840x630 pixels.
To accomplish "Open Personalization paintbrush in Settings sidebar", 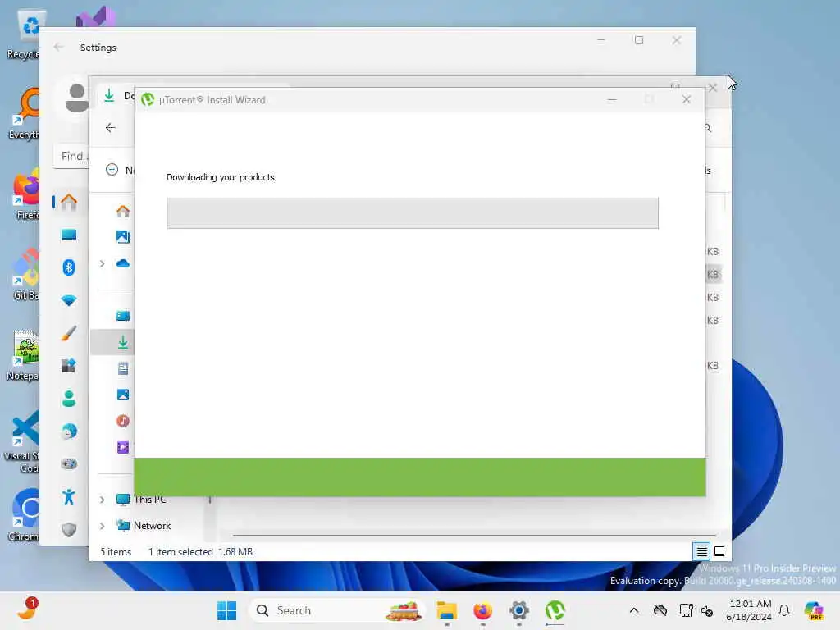I will [69, 333].
